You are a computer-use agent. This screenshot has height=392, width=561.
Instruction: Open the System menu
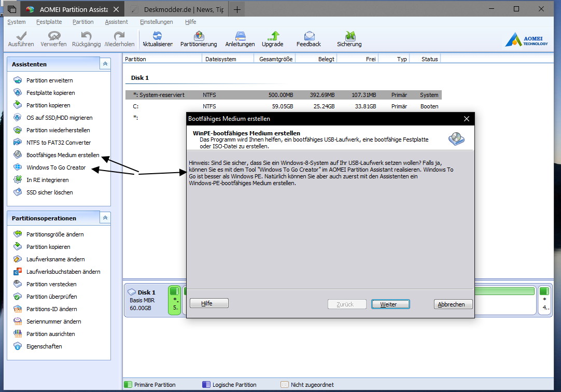pyautogui.click(x=17, y=22)
